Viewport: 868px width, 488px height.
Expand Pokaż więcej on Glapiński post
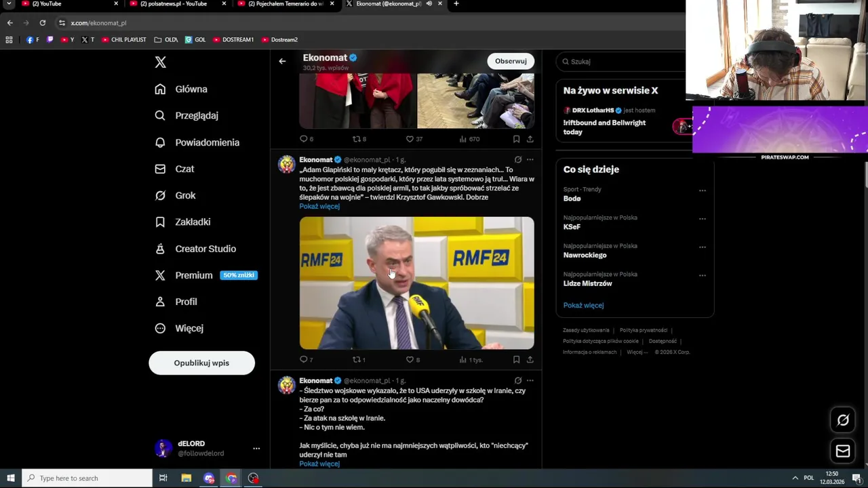319,206
